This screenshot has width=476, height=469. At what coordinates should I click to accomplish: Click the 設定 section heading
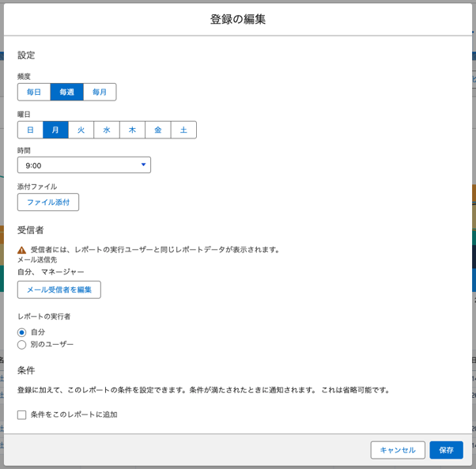coord(26,55)
